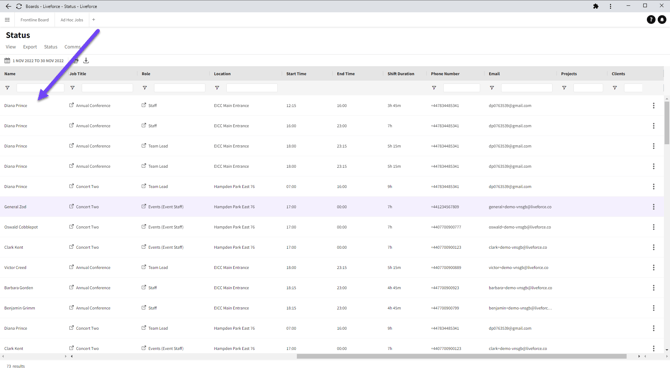The height and width of the screenshot is (372, 670).
Task: Click the Role column filter icon
Action: (x=144, y=88)
